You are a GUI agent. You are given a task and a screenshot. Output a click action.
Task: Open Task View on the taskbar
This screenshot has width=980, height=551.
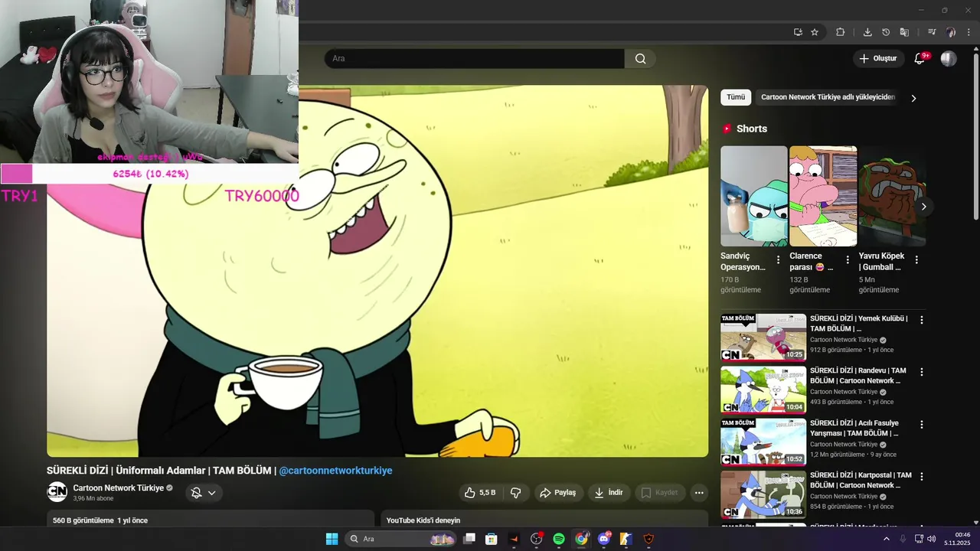coord(469,539)
